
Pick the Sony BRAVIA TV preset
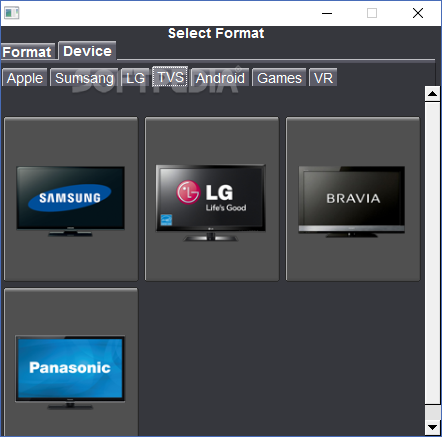tap(353, 199)
